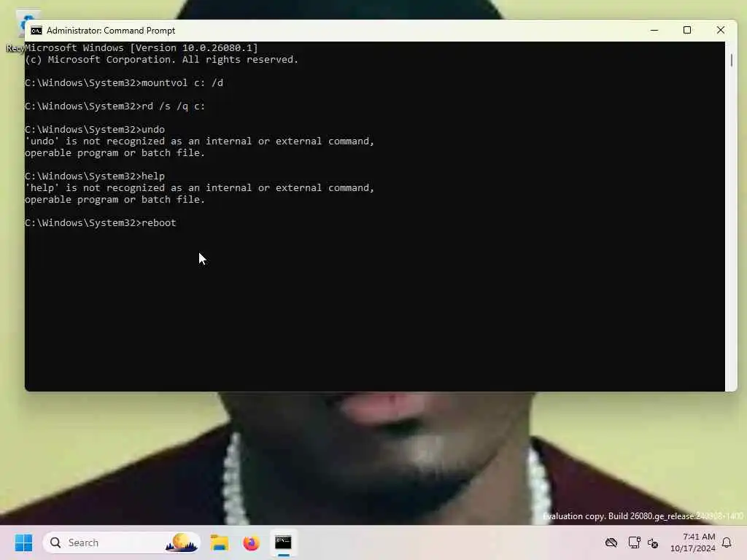Click the Microsoft Windows version line
This screenshot has width=747, height=560.
pos(142,47)
